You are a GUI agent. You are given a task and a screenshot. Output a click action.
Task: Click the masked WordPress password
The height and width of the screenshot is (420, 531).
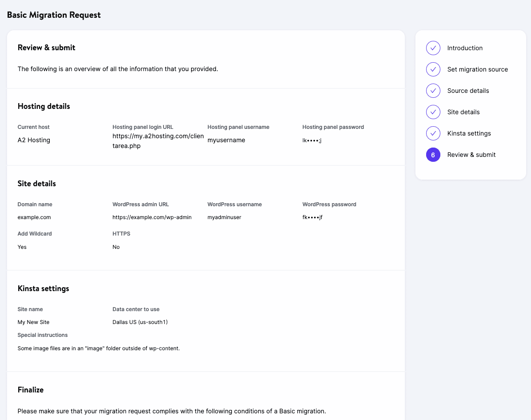[x=312, y=217]
